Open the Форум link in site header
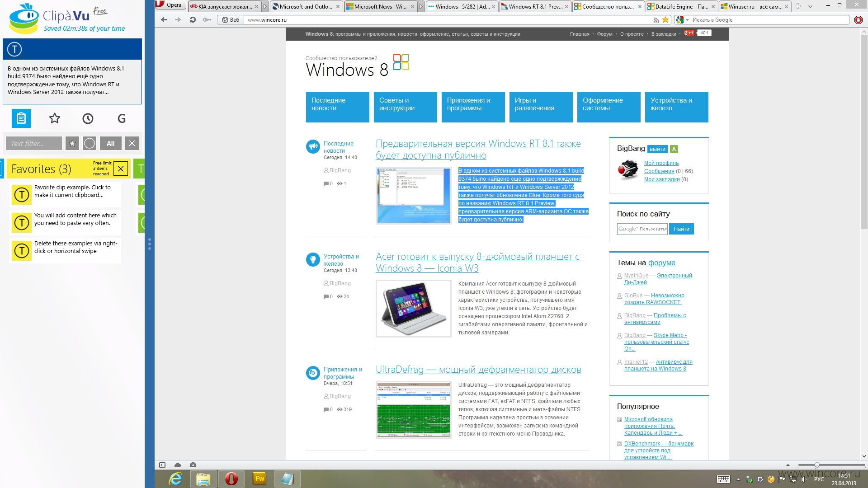The image size is (868, 488). (x=604, y=34)
